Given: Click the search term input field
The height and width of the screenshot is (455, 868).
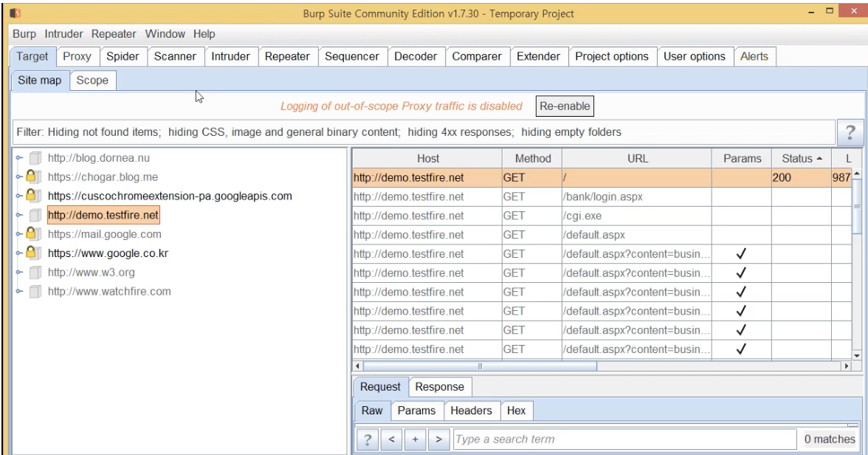Looking at the screenshot, I should (x=625, y=439).
